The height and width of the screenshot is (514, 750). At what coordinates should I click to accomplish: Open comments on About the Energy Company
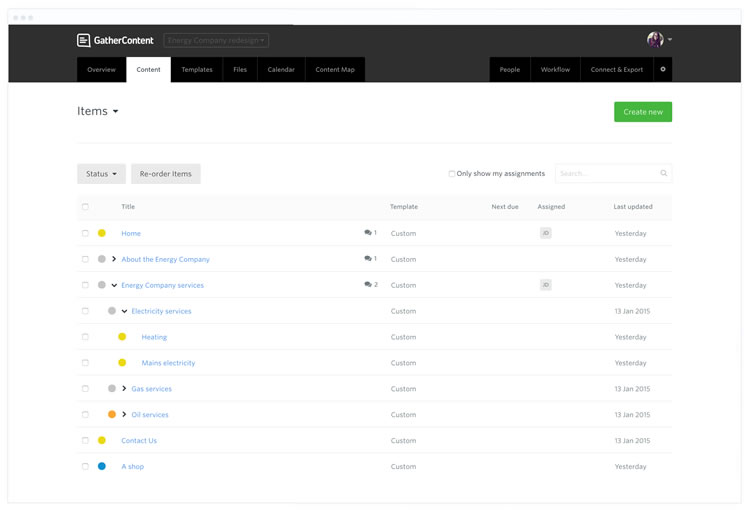click(x=369, y=259)
